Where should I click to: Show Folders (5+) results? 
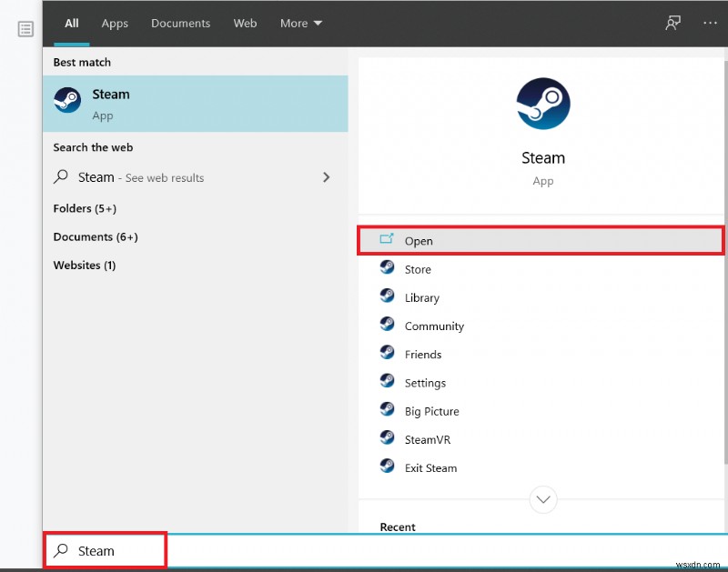[85, 209]
